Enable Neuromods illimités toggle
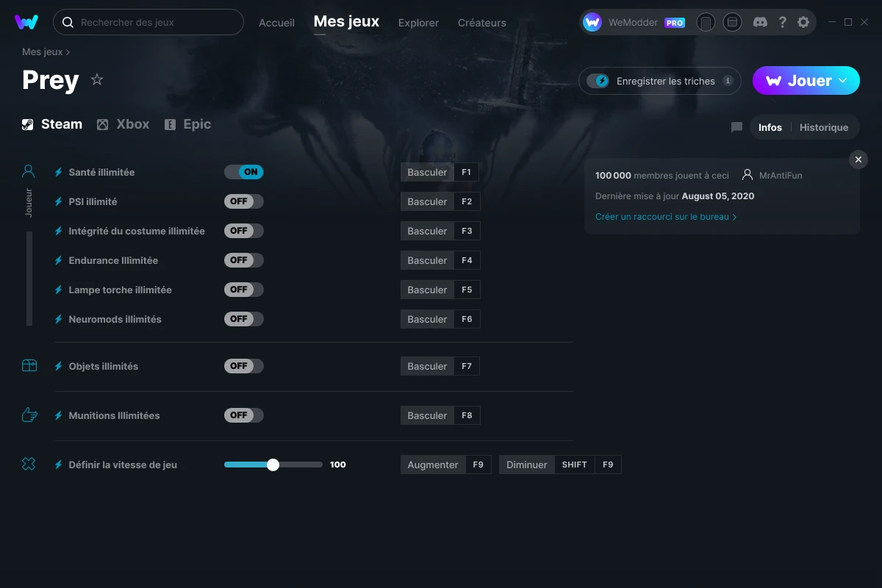The height and width of the screenshot is (588, 882). coord(244,319)
